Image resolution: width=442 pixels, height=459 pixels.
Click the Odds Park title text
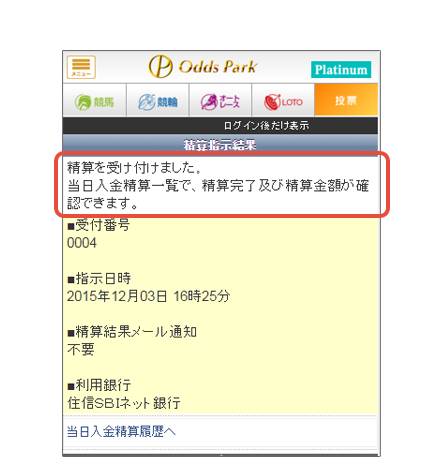tap(218, 67)
